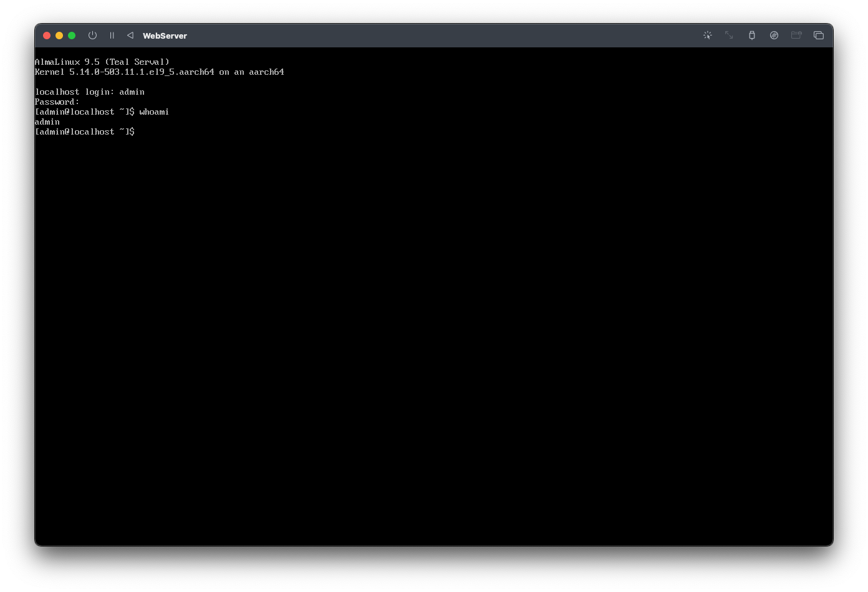Open the CD/DVD drive image menu

[774, 36]
